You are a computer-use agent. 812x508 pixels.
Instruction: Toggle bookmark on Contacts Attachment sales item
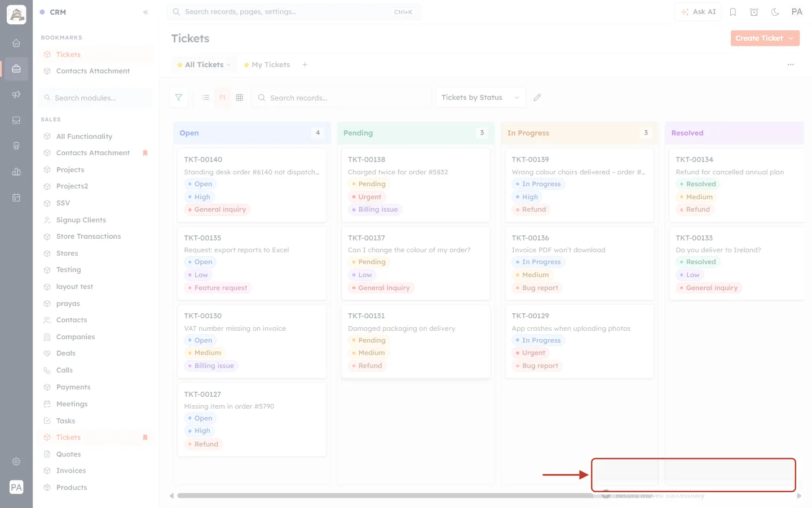tap(145, 153)
